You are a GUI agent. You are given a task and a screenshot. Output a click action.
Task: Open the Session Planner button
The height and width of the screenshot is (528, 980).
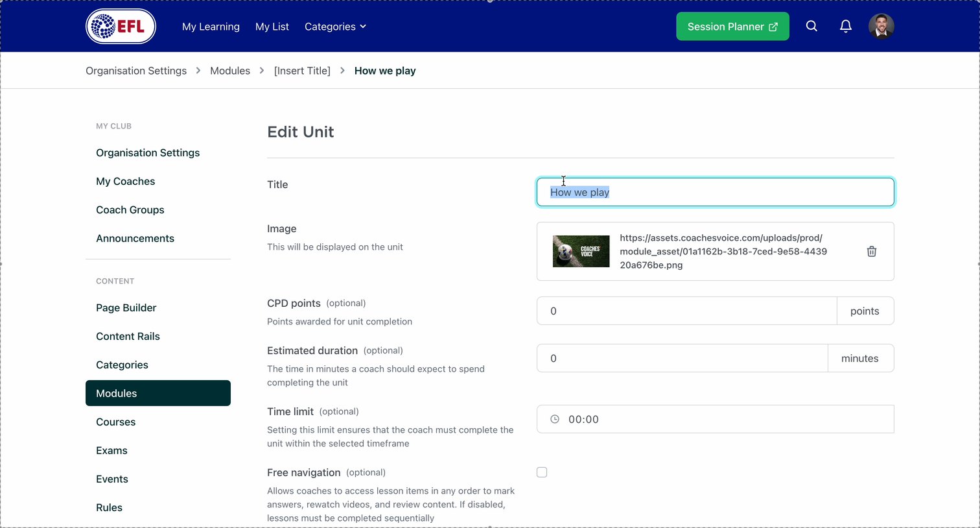(732, 27)
